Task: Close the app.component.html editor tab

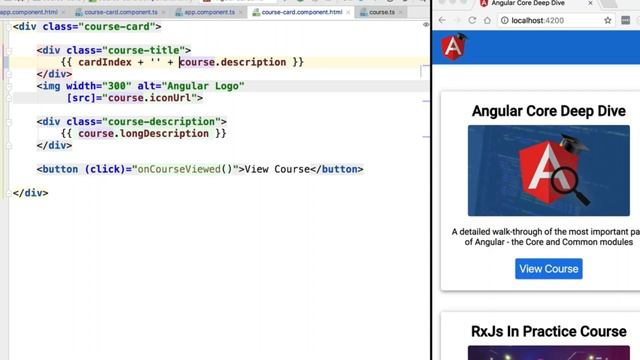Action: [x=63, y=12]
